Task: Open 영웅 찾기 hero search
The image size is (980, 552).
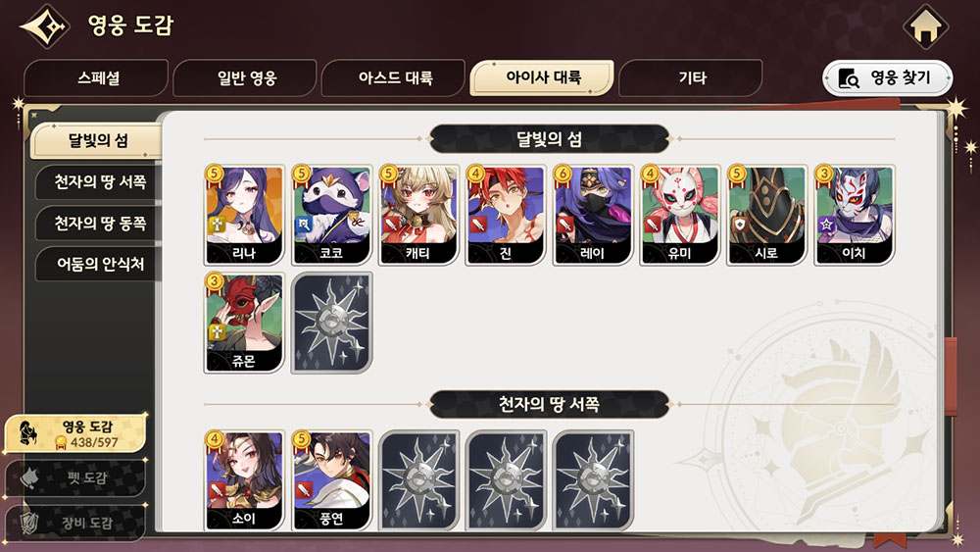Action: [x=888, y=78]
